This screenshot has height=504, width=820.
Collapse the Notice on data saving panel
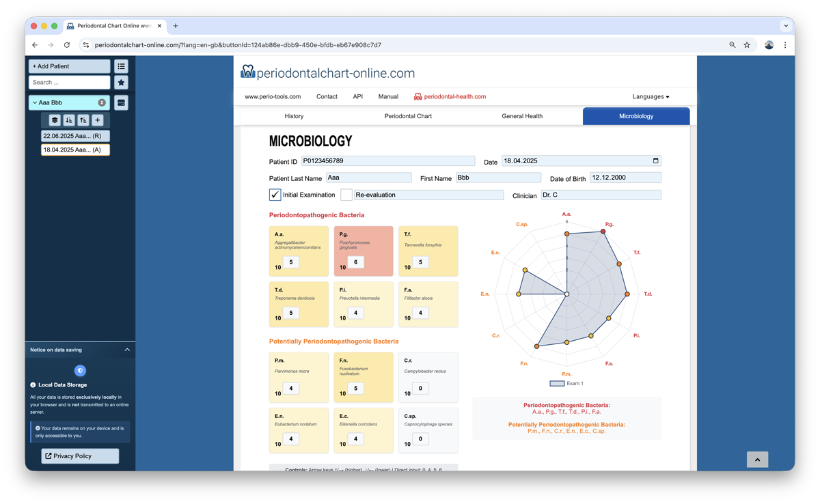coord(127,350)
